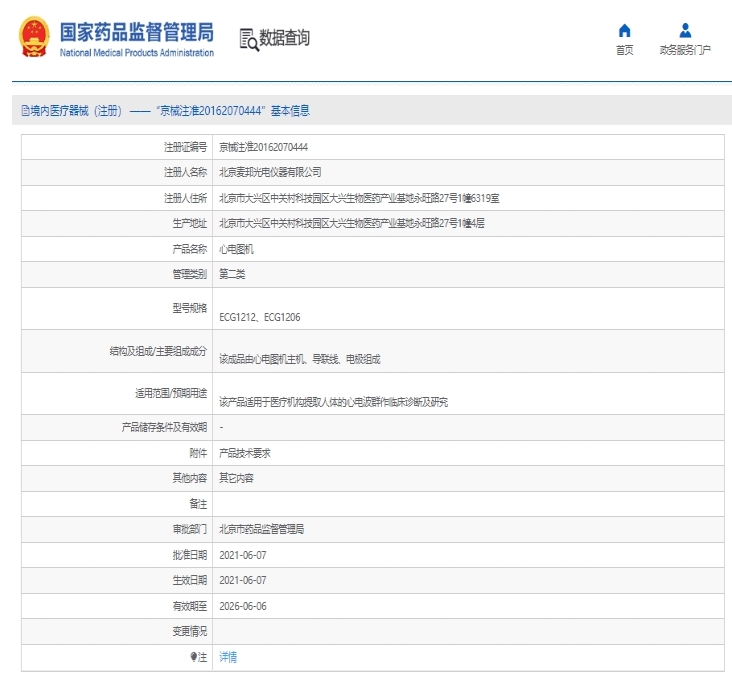Click the 国家药品监督管理局 site title
732x676 pixels.
136,32
